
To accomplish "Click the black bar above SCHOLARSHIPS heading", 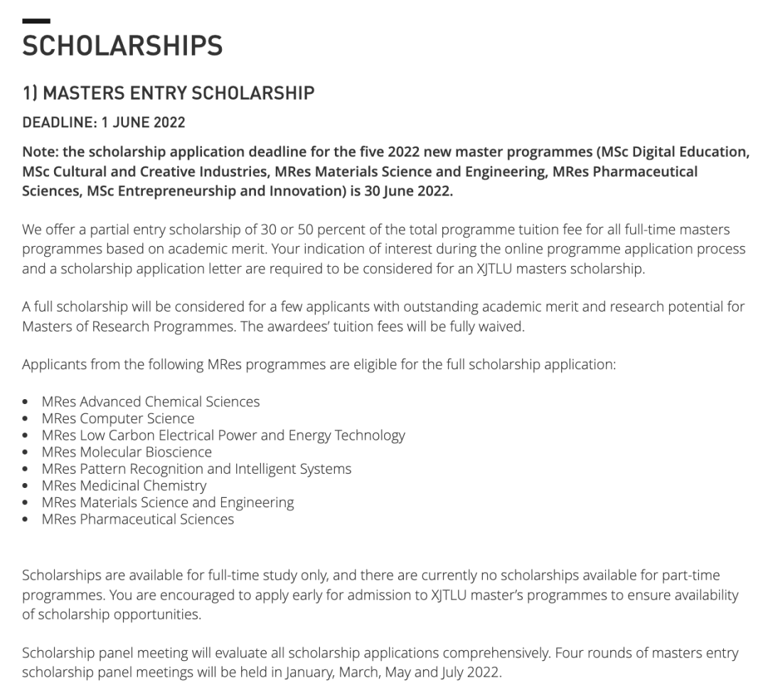I will point(36,22).
